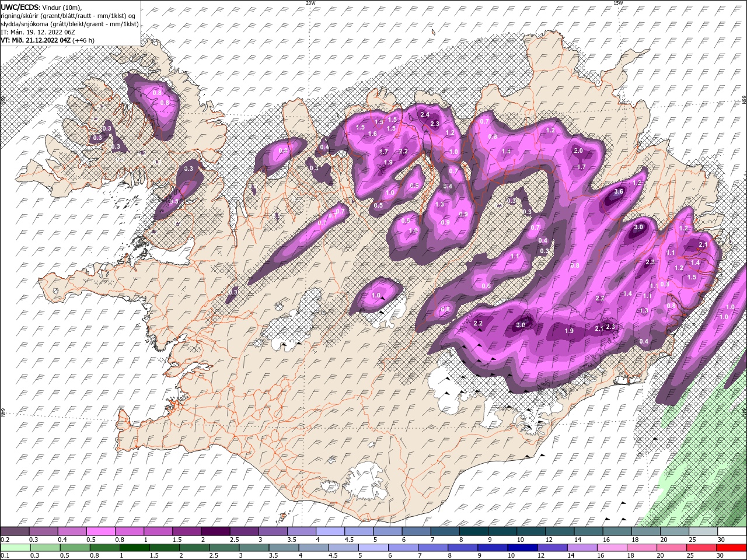The width and height of the screenshot is (747, 560).
Task: Click the 1.6 snowfall value on the map
Action: pyautogui.click(x=372, y=134)
